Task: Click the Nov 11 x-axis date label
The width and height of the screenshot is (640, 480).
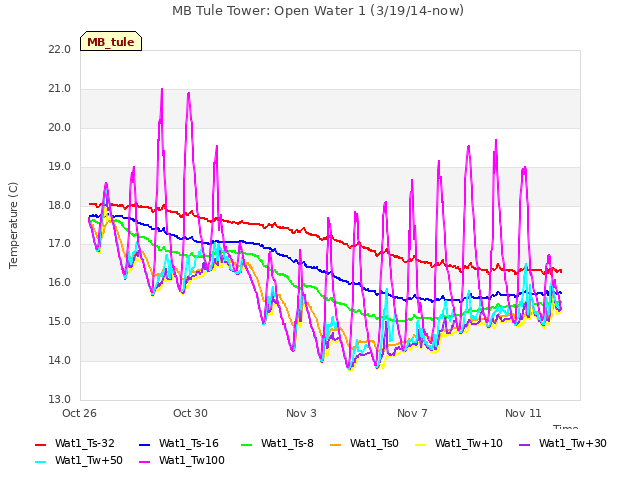Action: coord(523,413)
